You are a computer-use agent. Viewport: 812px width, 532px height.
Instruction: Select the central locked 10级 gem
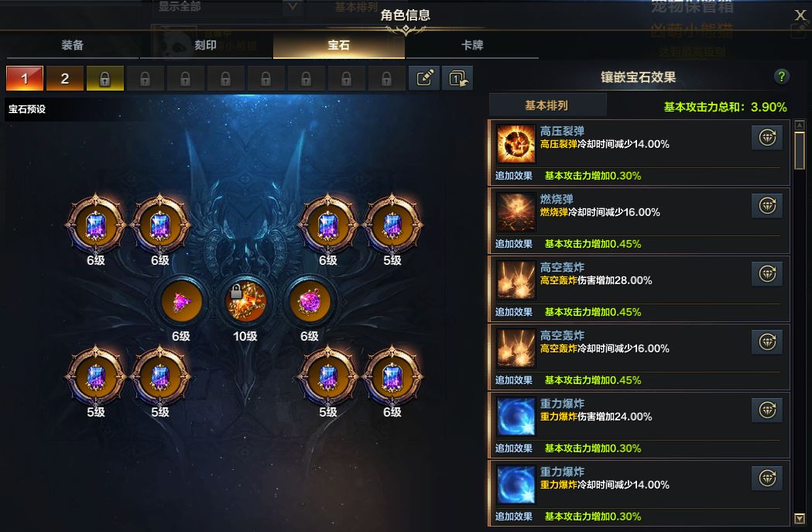(x=245, y=301)
